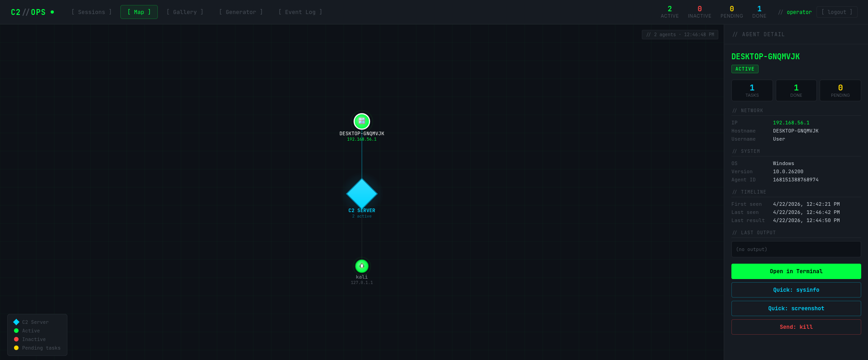Click the operator username link
This screenshot has height=360, width=868.
tap(799, 12)
